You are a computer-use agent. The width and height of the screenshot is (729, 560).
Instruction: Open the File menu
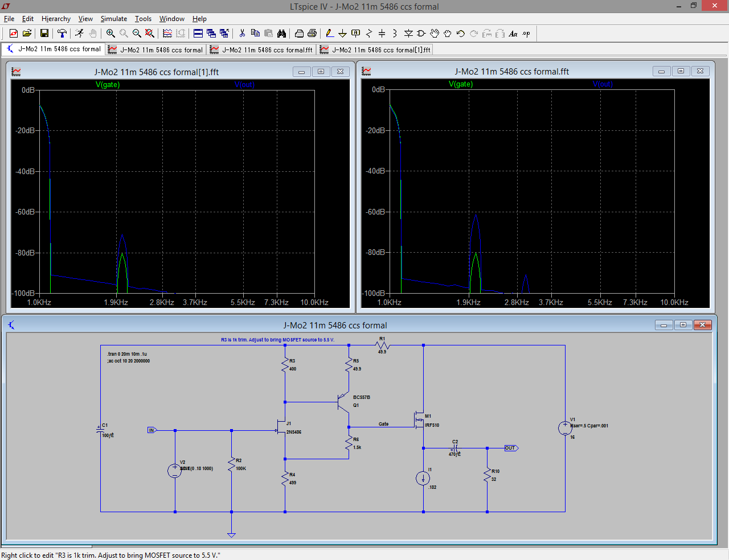click(x=9, y=19)
